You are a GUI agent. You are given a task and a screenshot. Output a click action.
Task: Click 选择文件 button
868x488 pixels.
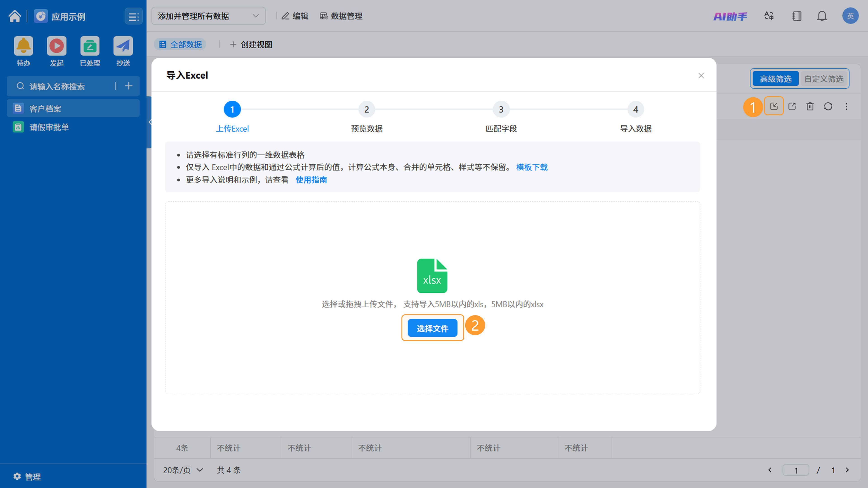pos(432,328)
